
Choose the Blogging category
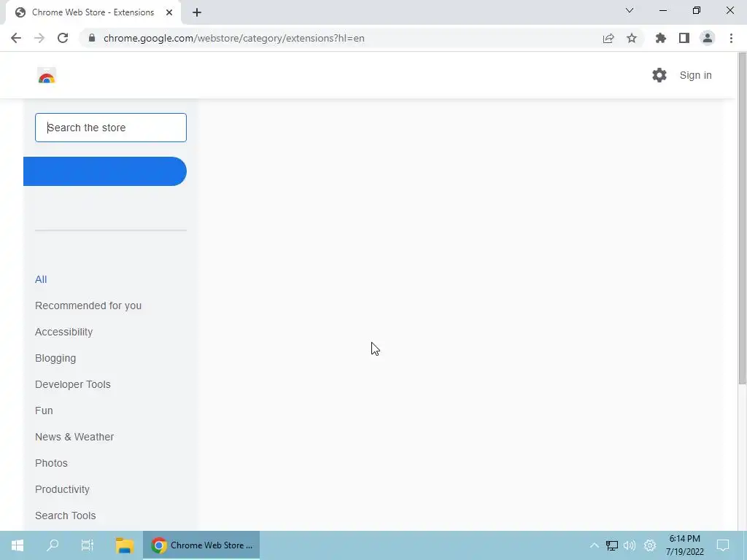[x=55, y=358]
